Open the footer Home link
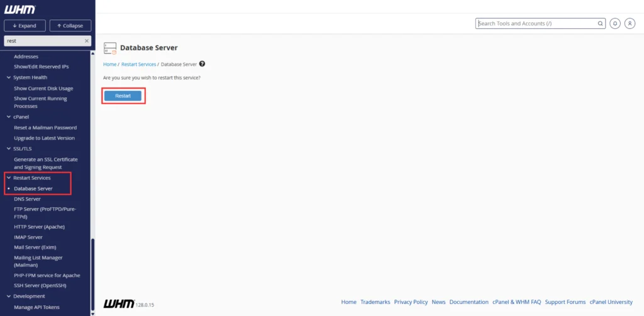The height and width of the screenshot is (316, 644). point(348,302)
